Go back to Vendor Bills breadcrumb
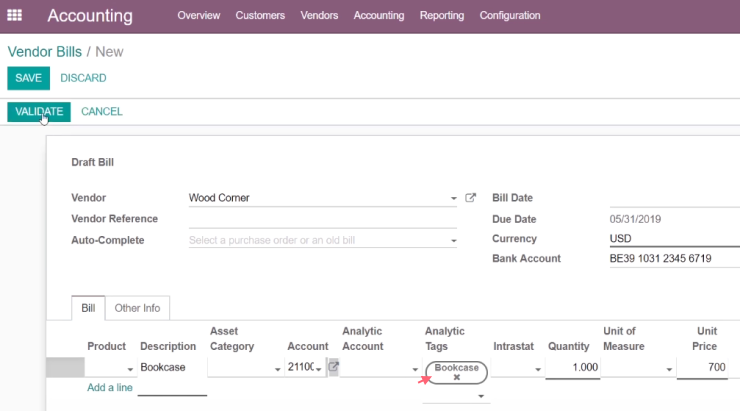 click(44, 51)
